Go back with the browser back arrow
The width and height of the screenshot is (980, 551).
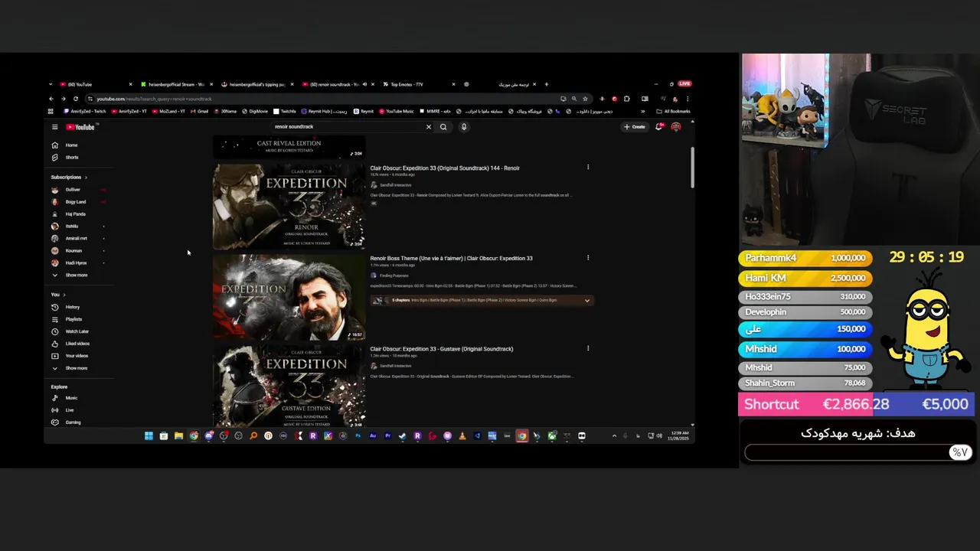(51, 99)
